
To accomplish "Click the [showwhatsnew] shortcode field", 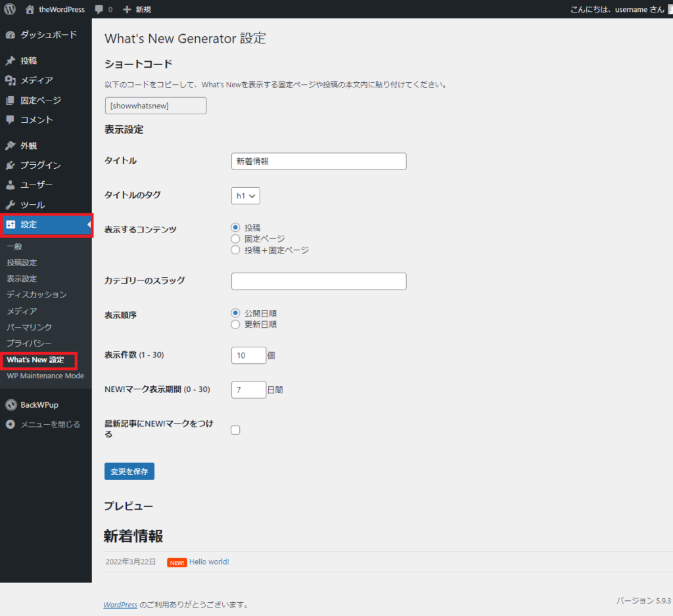I will (x=156, y=106).
